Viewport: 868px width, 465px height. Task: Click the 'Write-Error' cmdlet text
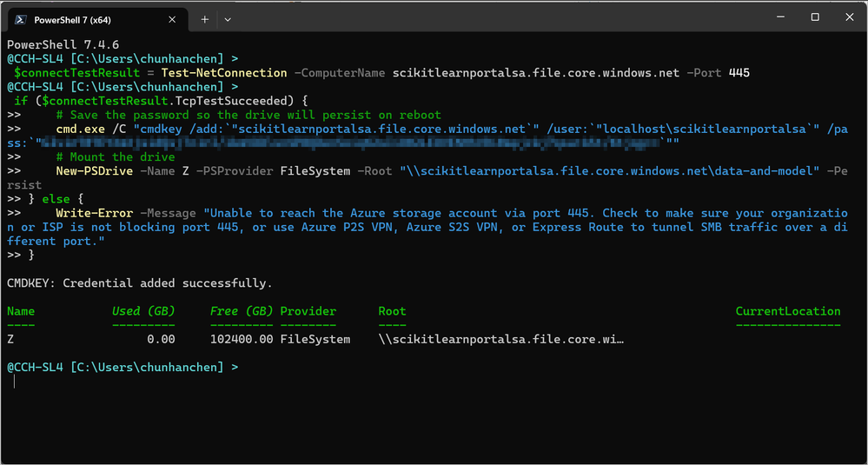click(94, 213)
